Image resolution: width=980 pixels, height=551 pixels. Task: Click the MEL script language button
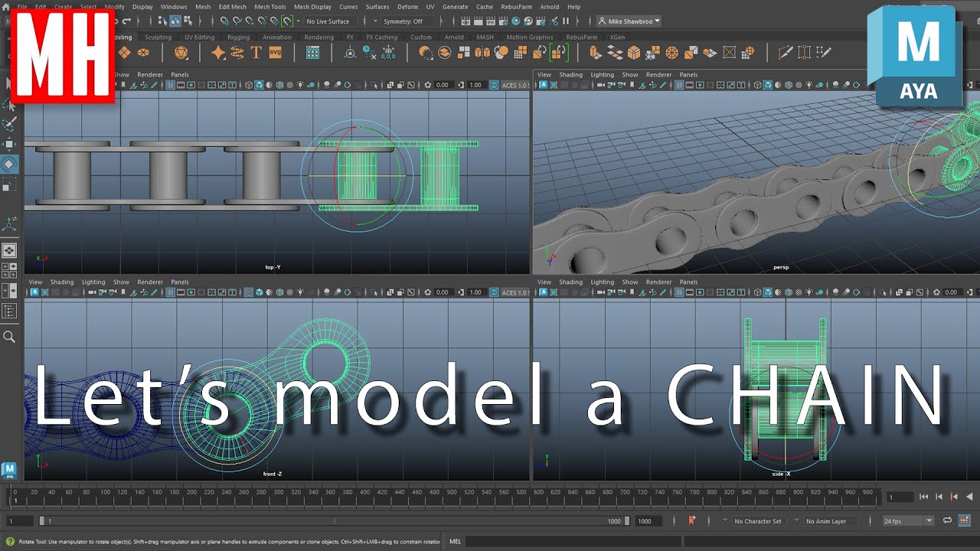tap(456, 542)
